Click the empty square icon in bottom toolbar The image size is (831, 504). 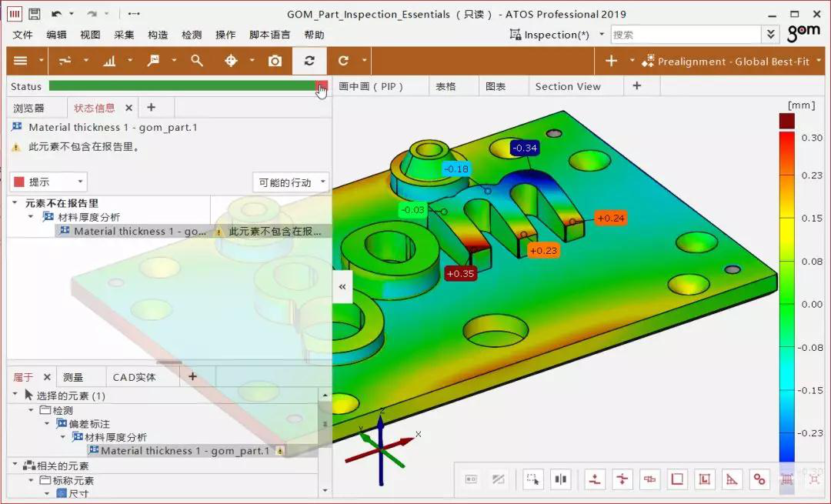coord(677,479)
